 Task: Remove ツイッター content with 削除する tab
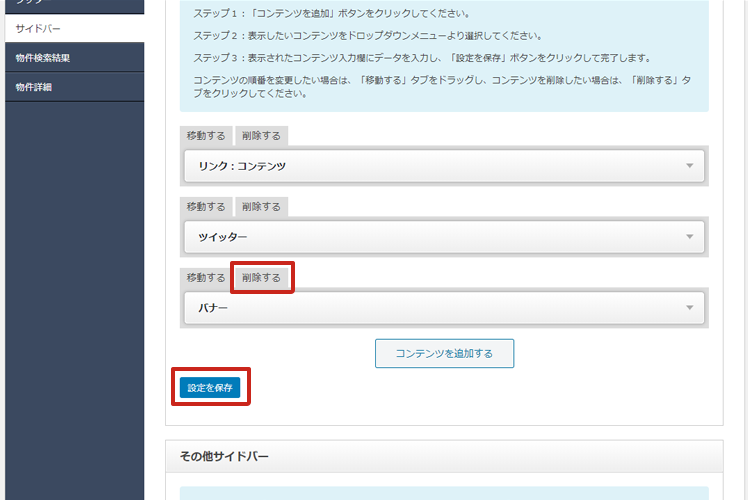261,207
